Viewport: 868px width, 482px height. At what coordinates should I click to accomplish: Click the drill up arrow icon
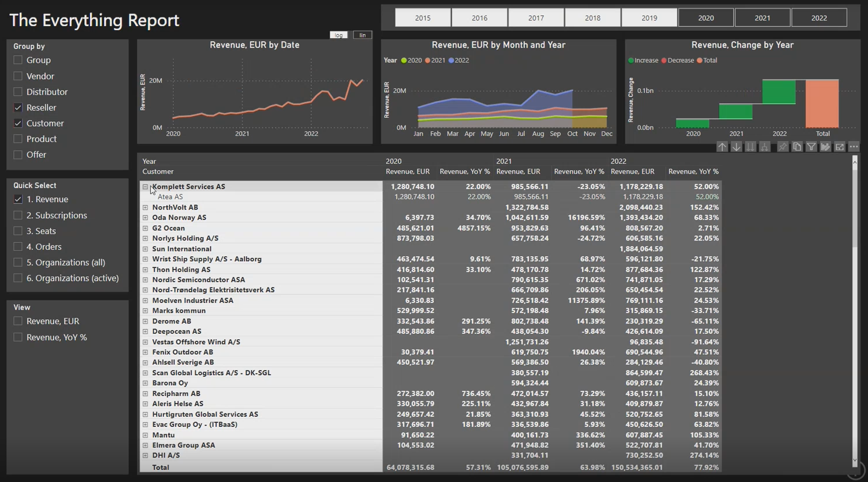click(722, 148)
